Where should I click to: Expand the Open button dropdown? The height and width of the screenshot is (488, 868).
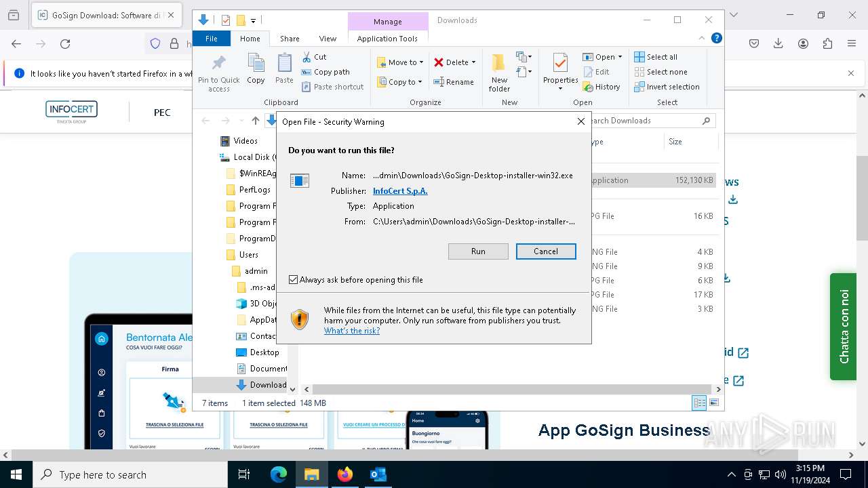click(x=620, y=57)
